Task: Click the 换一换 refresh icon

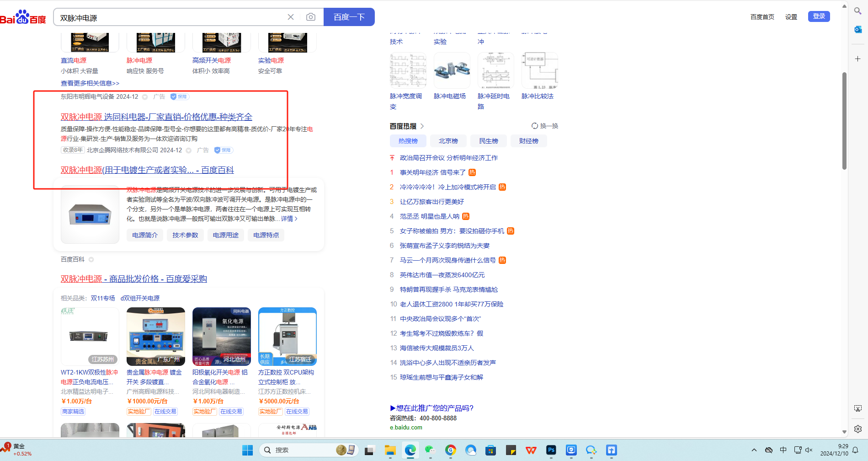Action: [534, 126]
